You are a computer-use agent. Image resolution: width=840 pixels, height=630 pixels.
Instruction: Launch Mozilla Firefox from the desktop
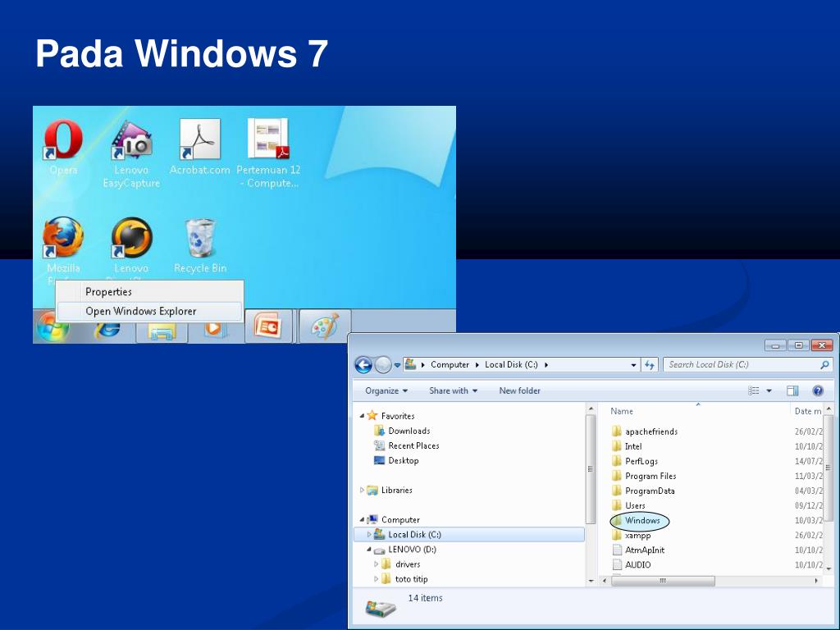point(63,237)
